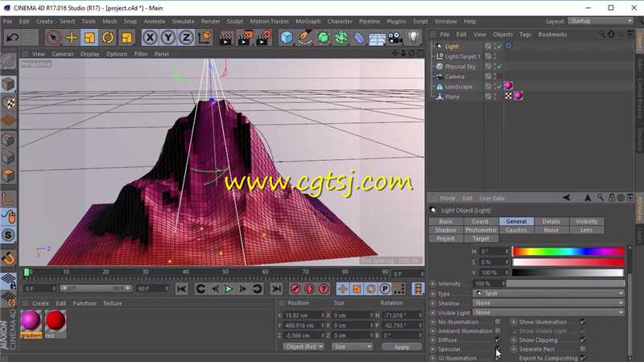Open the Subdivision Surface generator icon
The image size is (644, 362).
click(x=323, y=38)
